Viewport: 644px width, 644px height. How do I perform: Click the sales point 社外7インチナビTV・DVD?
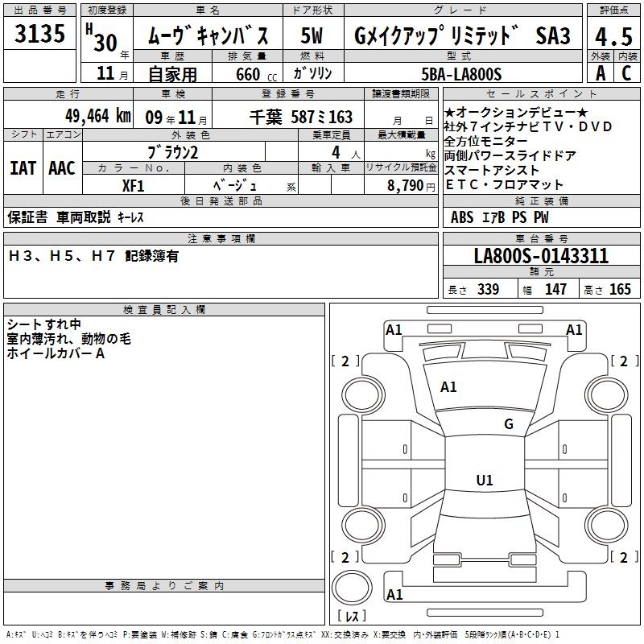pyautogui.click(x=528, y=126)
